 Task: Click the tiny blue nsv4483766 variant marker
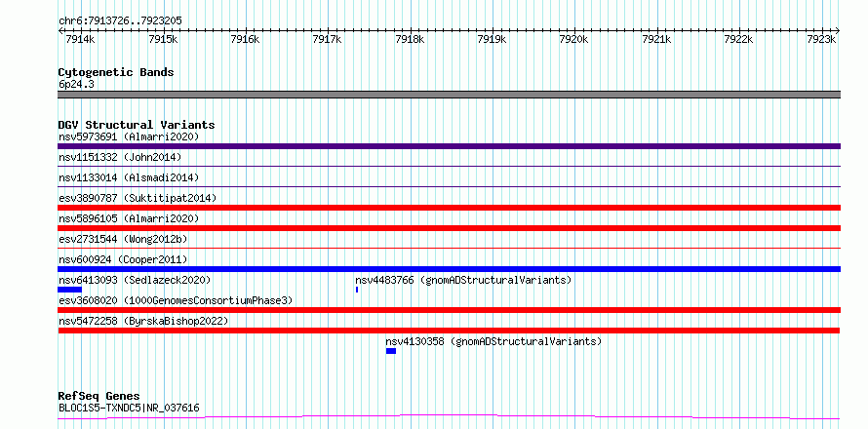357,290
